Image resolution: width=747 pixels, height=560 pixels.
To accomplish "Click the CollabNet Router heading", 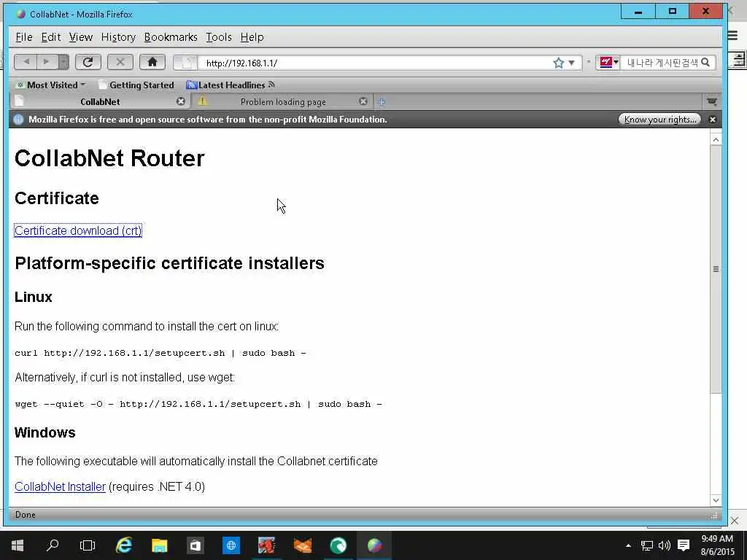I will pos(109,158).
